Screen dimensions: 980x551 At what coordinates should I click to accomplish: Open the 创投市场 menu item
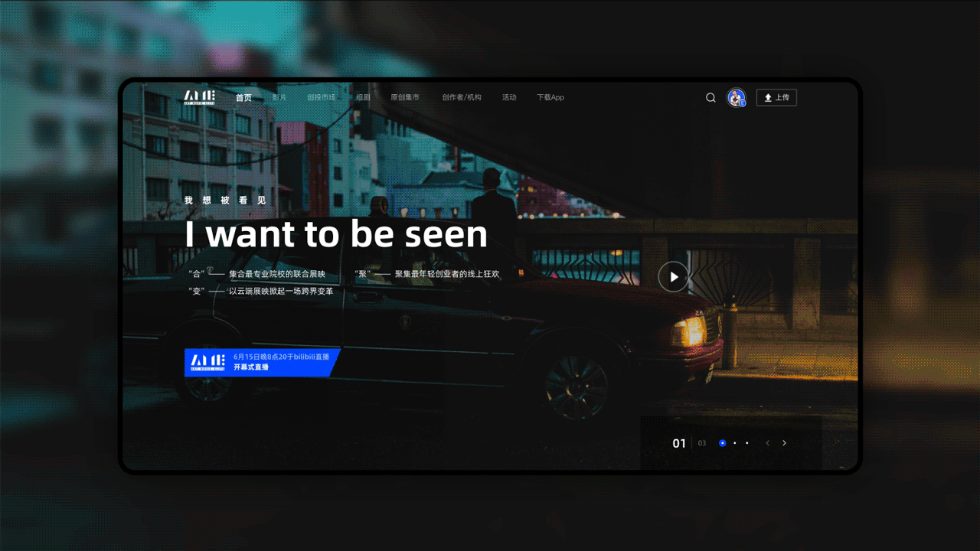tap(322, 97)
